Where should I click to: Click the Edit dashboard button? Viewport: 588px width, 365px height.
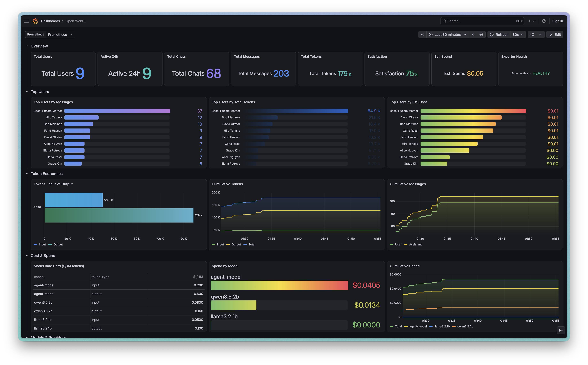pyautogui.click(x=555, y=35)
